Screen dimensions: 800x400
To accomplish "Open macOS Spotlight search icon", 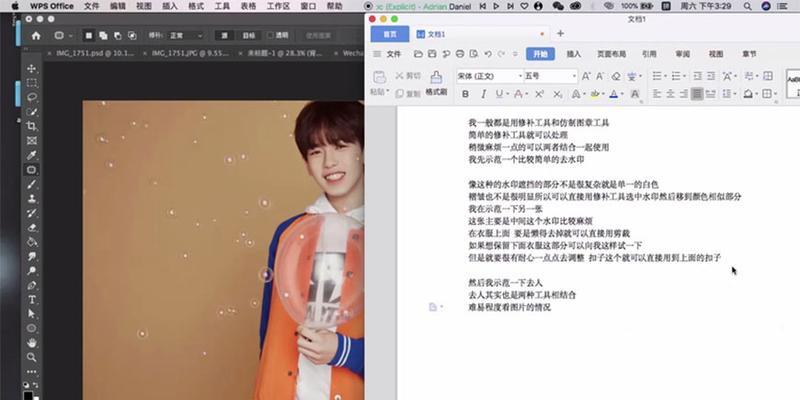I will pos(747,6).
